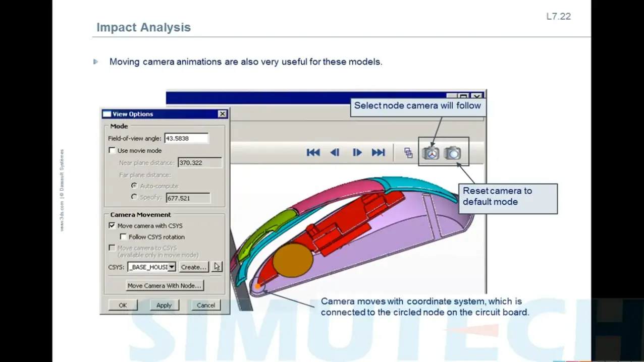
Task: Uncheck Move camera with CSYS
Action: 112,225
